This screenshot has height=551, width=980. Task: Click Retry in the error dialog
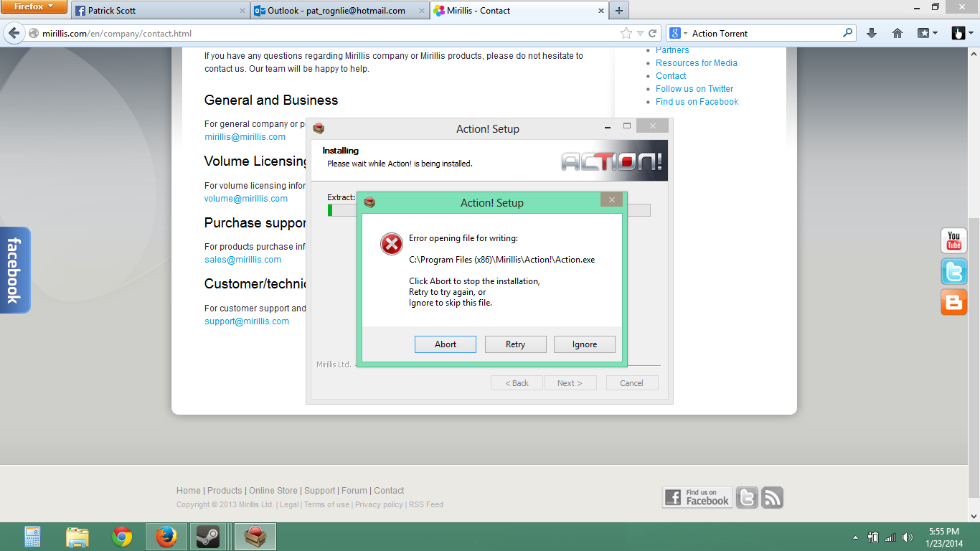pos(515,344)
